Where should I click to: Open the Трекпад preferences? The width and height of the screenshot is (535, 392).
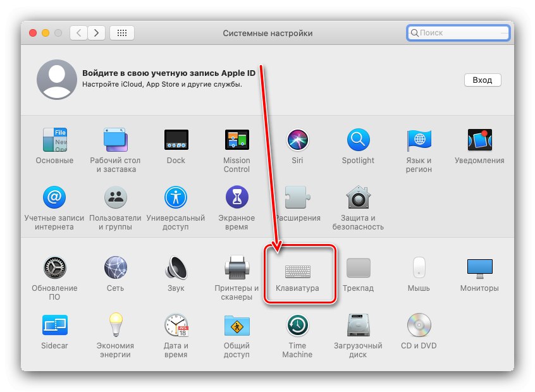pos(358,268)
